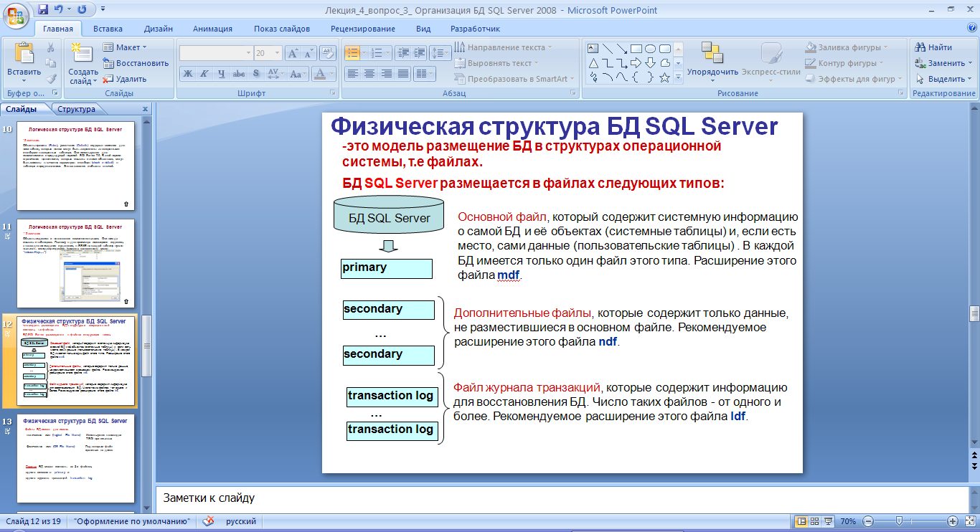Start Slide Show view from status bar
980x532 pixels.
(x=829, y=521)
